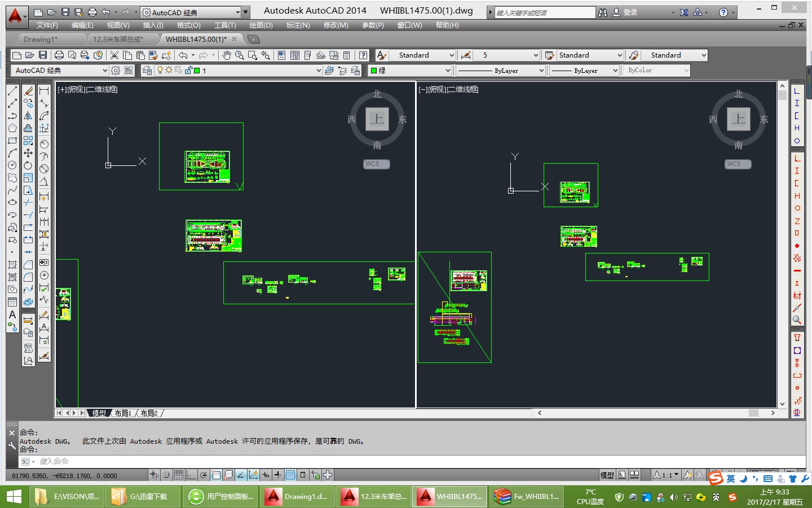
Task: Toggle layer on/off lightbulb icon
Action: [x=160, y=70]
